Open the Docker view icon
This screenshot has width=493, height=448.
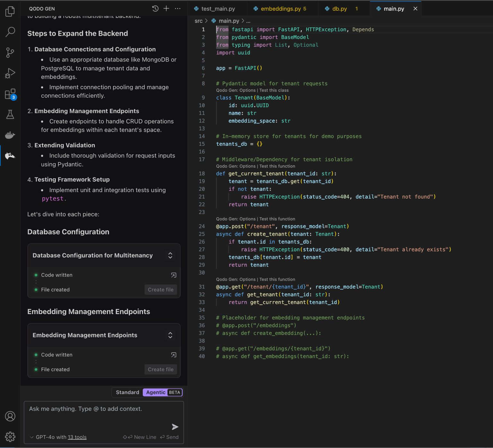10,135
